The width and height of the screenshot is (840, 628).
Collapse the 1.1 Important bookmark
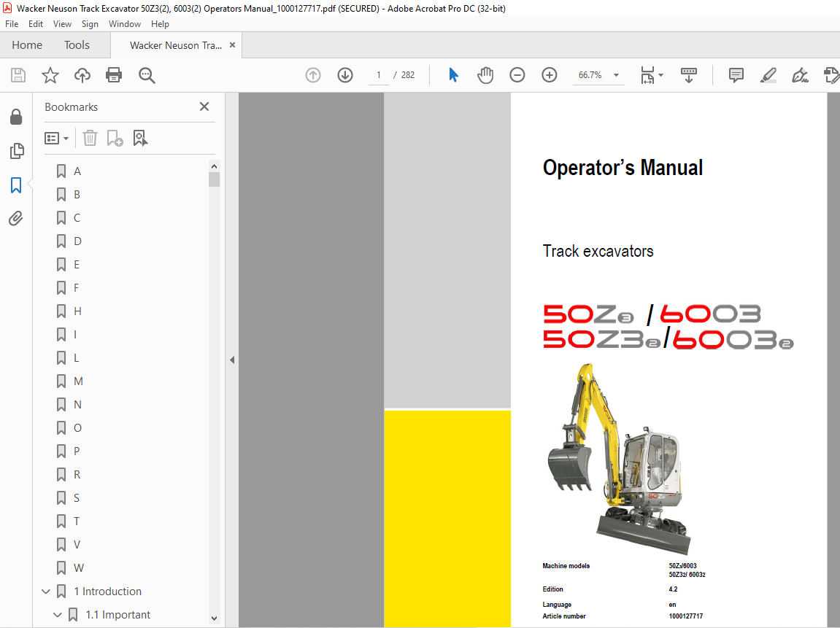[x=58, y=615]
